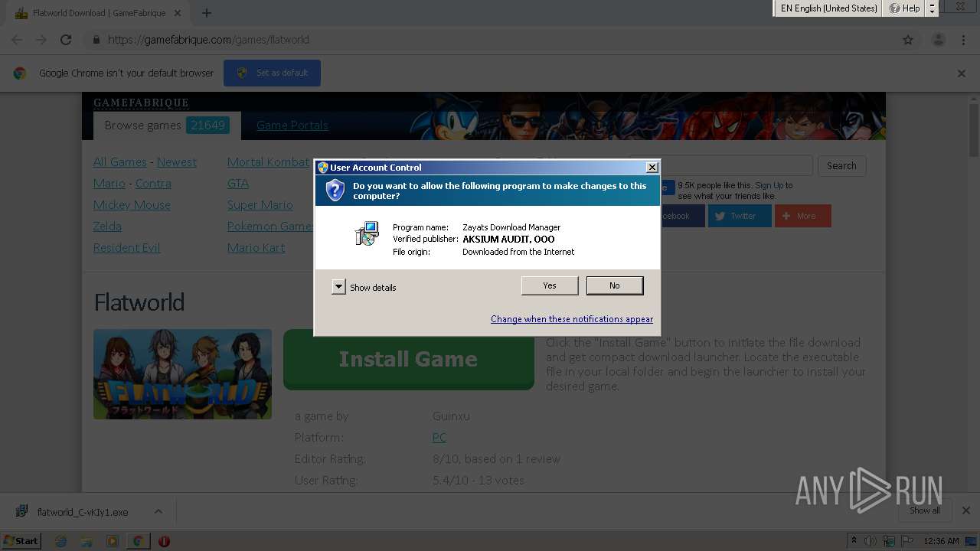
Task: Open Windows Media Player taskbar icon
Action: click(x=113, y=541)
